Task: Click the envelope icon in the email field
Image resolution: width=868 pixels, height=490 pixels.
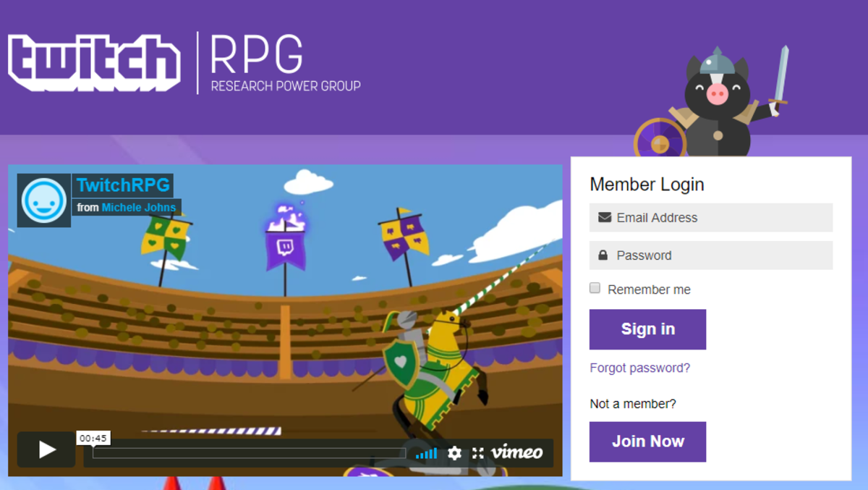Action: click(605, 217)
